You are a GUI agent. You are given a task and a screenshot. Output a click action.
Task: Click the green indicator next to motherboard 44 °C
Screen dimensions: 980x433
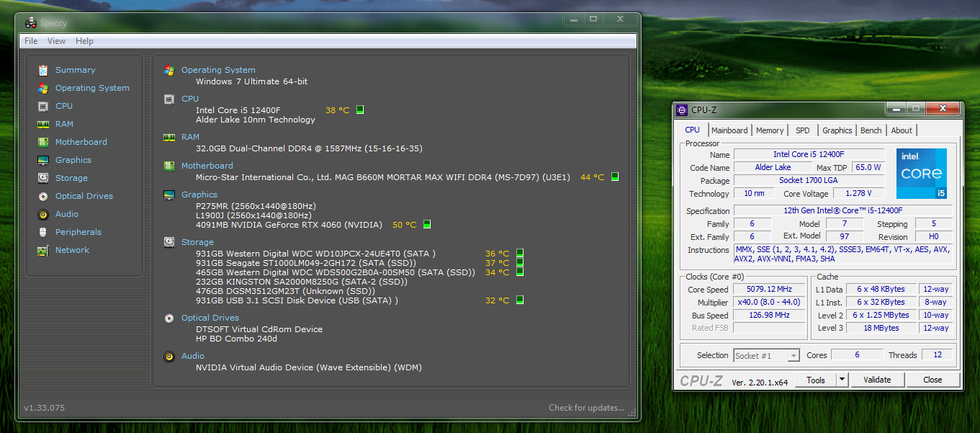coord(615,177)
